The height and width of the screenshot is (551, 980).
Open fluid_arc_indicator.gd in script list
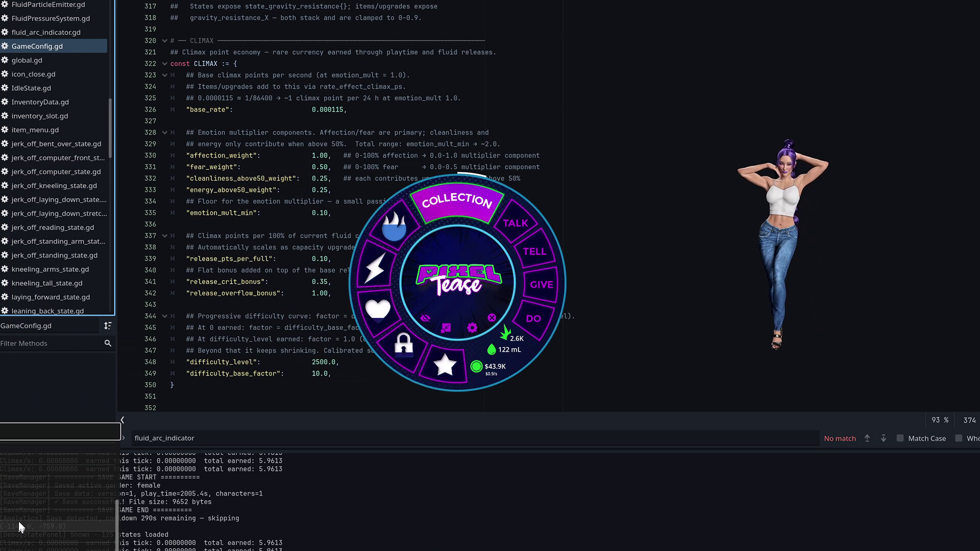[x=46, y=32]
